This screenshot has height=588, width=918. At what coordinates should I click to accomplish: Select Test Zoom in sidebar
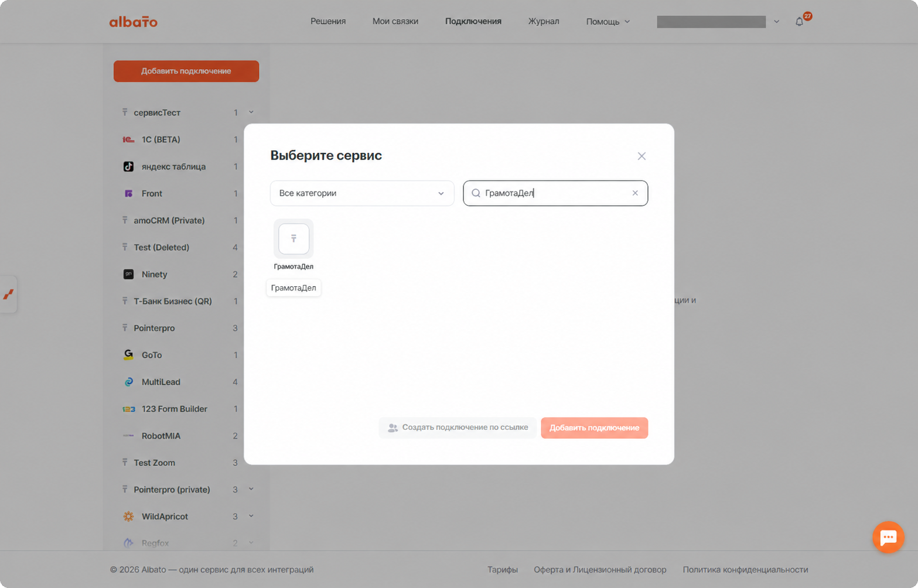point(180,463)
